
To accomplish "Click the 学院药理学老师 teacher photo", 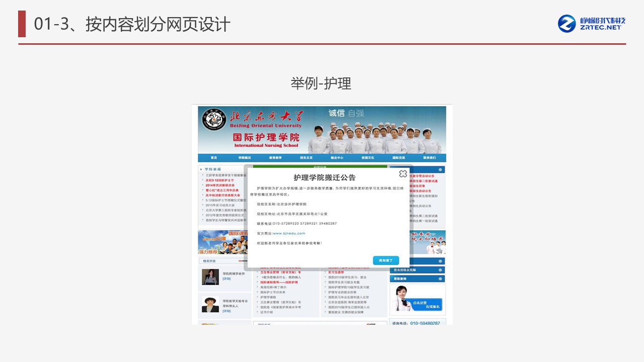I will (x=210, y=277).
